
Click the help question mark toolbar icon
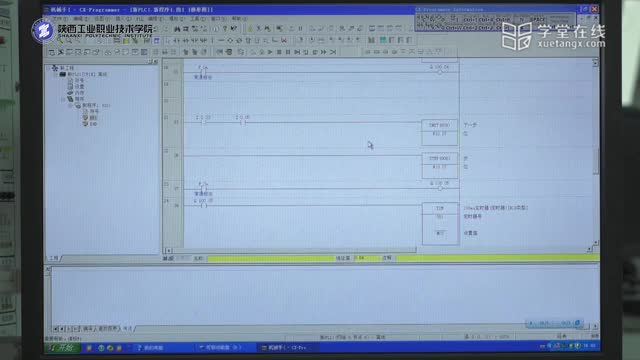click(225, 29)
